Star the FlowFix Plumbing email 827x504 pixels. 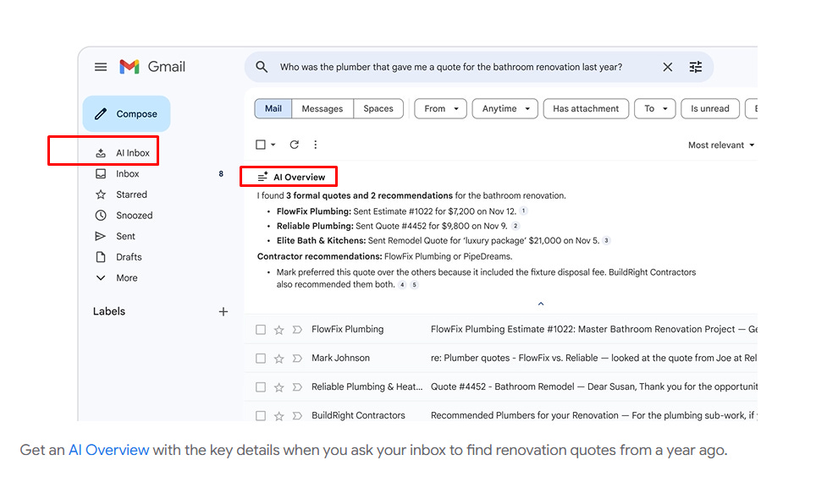(279, 330)
